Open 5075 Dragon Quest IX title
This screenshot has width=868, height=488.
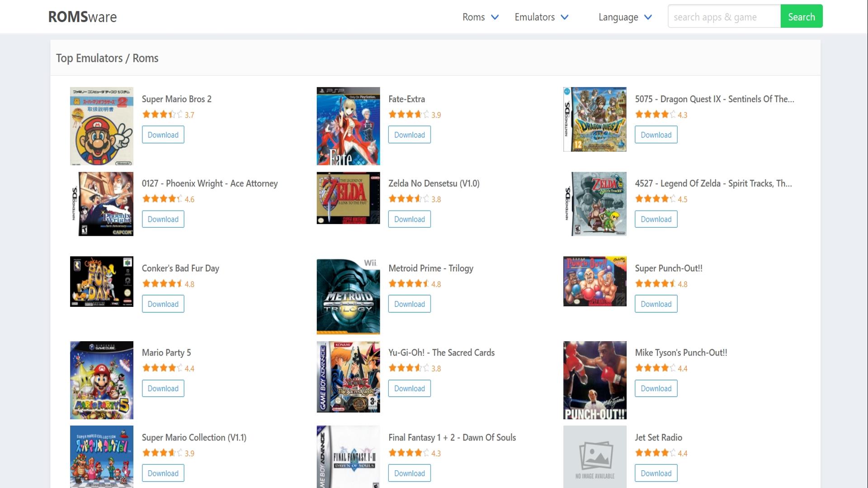714,99
